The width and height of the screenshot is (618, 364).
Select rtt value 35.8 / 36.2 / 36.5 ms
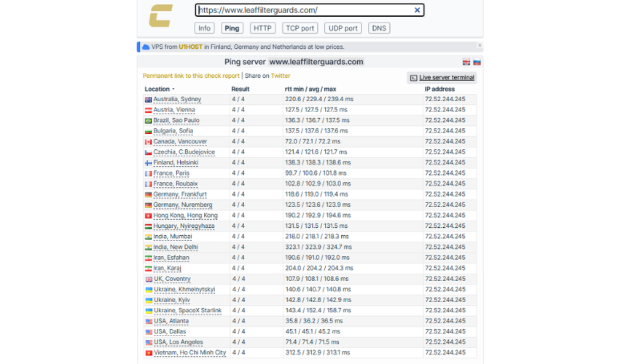[x=314, y=321]
